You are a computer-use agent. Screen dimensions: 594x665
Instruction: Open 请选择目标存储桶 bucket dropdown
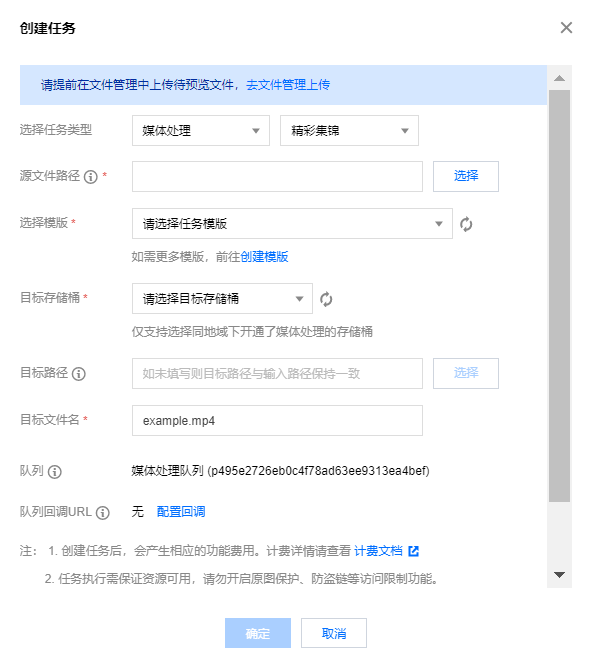(x=222, y=299)
